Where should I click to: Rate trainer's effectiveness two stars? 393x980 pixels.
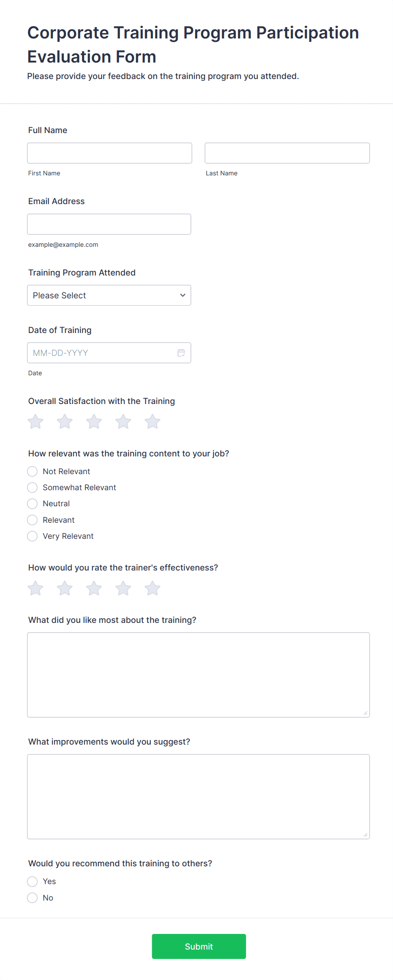pyautogui.click(x=65, y=588)
